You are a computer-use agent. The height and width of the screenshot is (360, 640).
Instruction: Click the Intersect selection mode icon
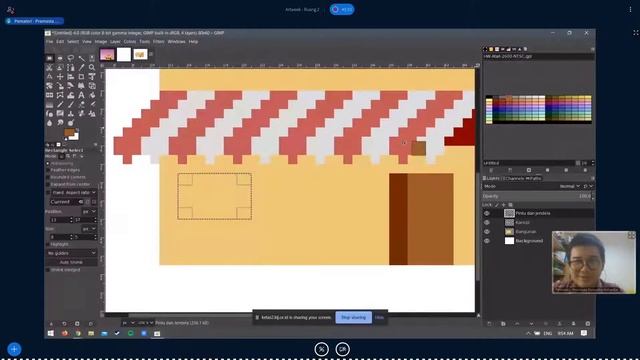pos(82,156)
